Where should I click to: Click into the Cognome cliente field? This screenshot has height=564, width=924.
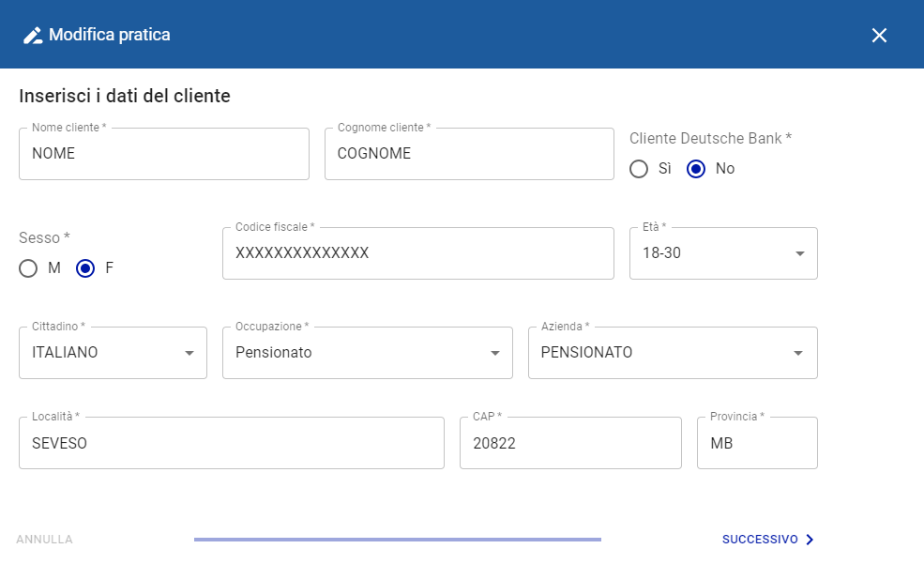(x=469, y=154)
